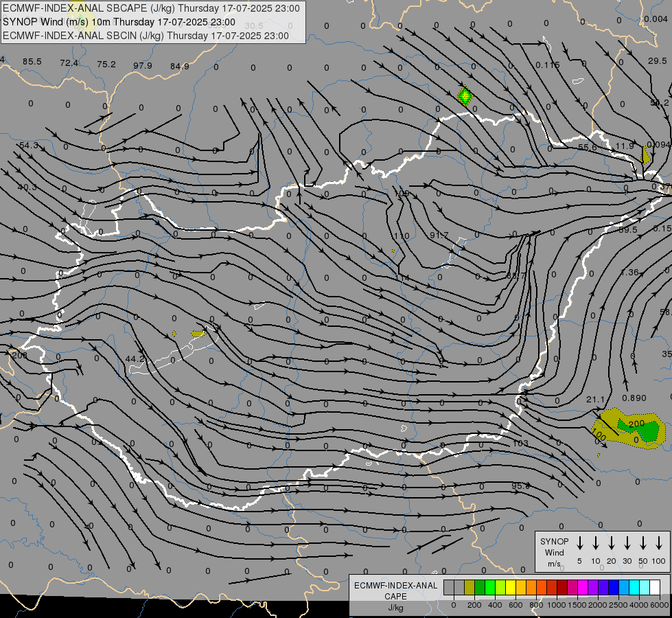This screenshot has width=672, height=618.
Task: Select the white 6000 legend swatch
Action: coord(654,587)
